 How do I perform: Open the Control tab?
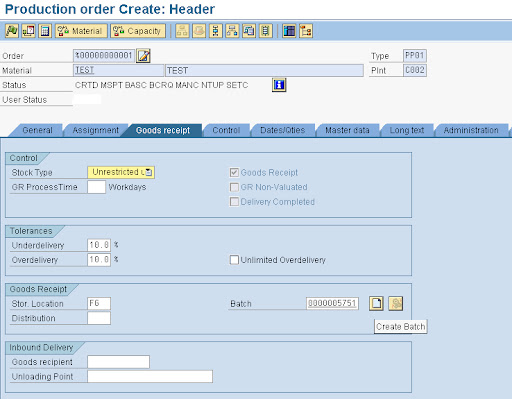[x=226, y=130]
